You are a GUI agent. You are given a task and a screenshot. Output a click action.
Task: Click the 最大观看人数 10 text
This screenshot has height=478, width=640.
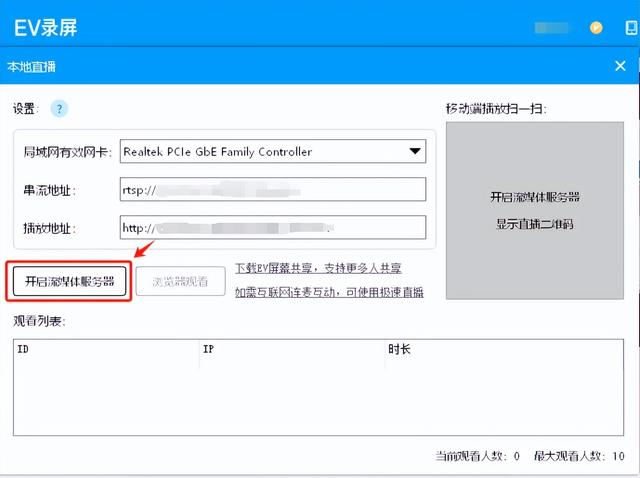pyautogui.click(x=580, y=456)
